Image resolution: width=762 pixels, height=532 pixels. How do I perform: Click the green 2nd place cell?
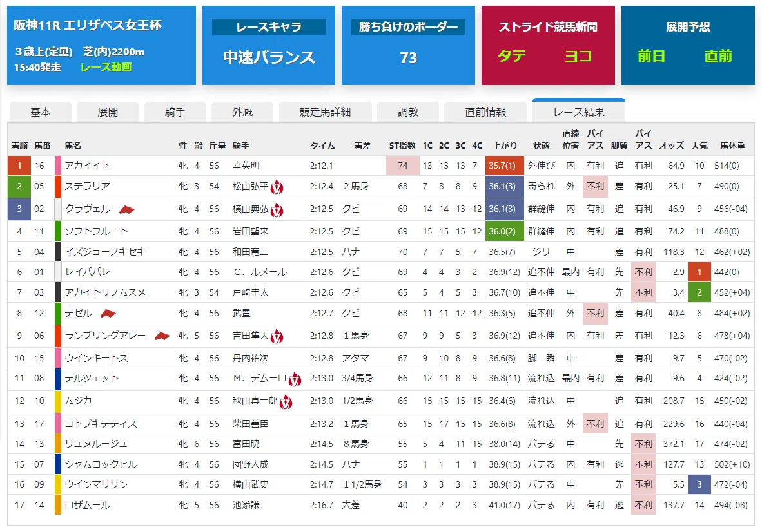[19, 186]
